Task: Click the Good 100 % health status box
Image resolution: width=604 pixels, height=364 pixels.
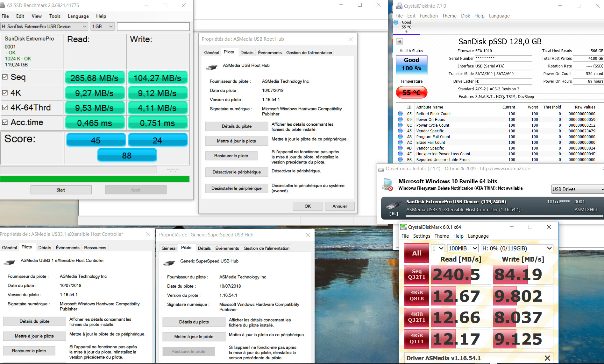Action: pos(411,65)
